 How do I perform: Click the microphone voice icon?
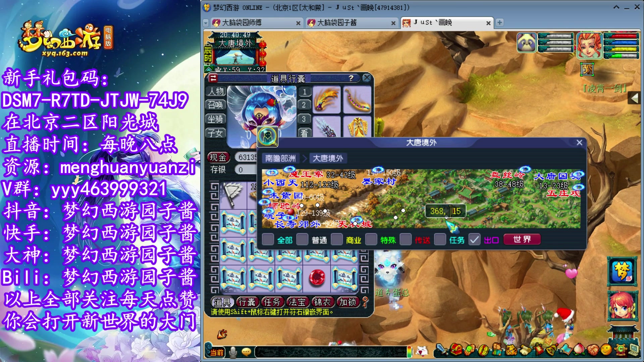point(233,352)
